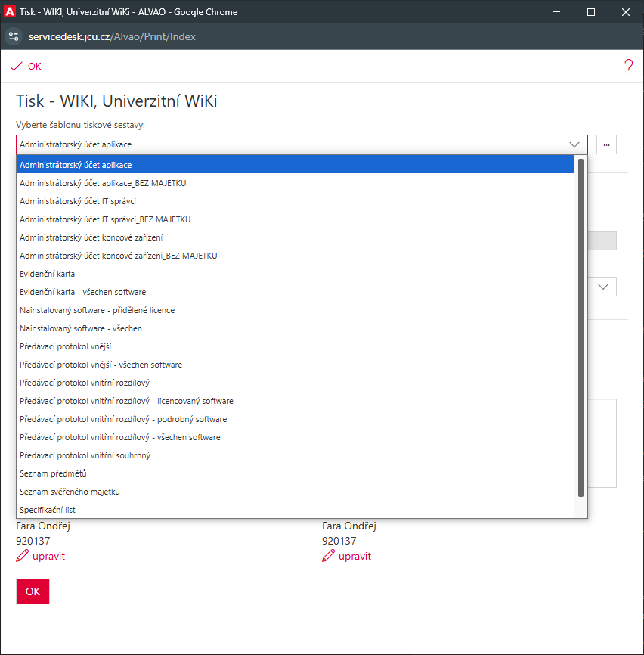This screenshot has height=655, width=644.
Task: Click the dropdown list vertical scrollbar
Action: pos(581,325)
